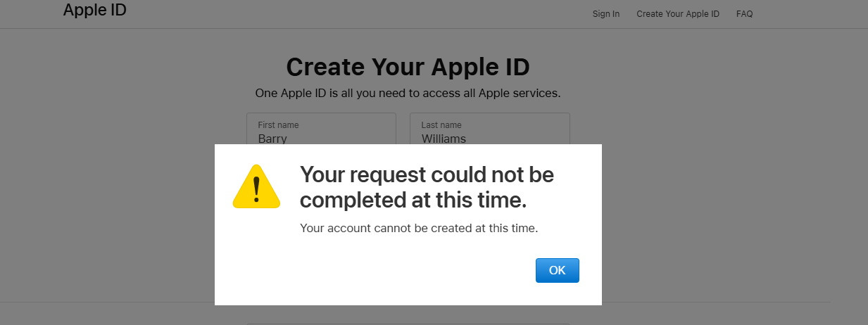The height and width of the screenshot is (325, 868).
Task: Click the exclamation mark in the alert icon
Action: click(x=256, y=189)
